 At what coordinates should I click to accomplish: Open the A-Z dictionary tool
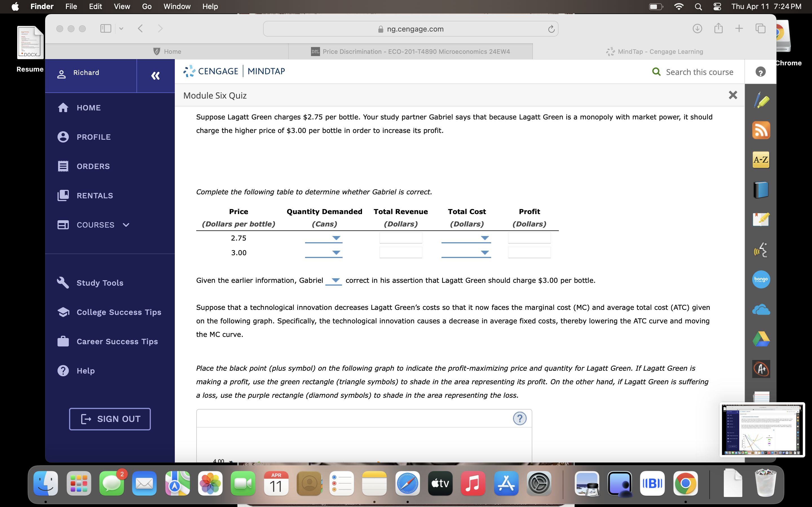(761, 160)
